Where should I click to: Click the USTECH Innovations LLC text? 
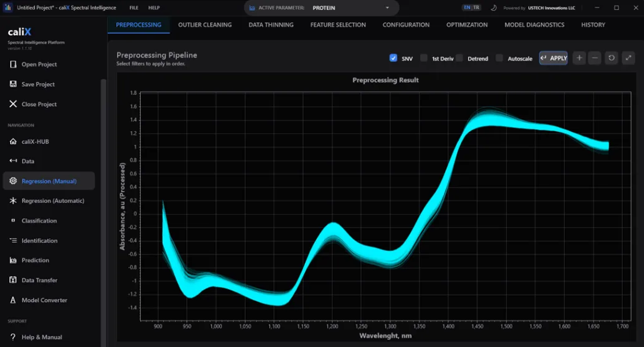(552, 8)
